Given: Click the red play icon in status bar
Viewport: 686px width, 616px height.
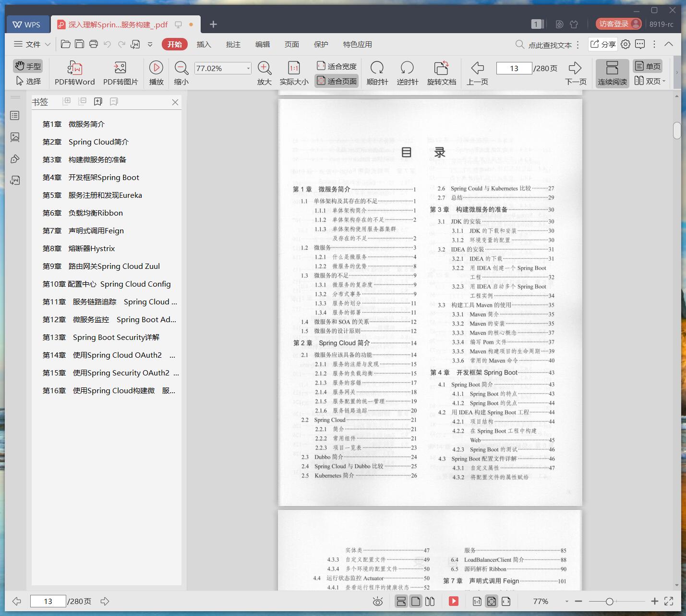Looking at the screenshot, I should click(454, 601).
